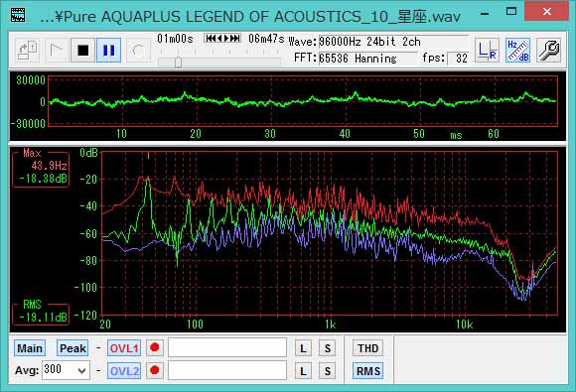Open settings with the wrench icon
The image size is (576, 392).
(548, 50)
